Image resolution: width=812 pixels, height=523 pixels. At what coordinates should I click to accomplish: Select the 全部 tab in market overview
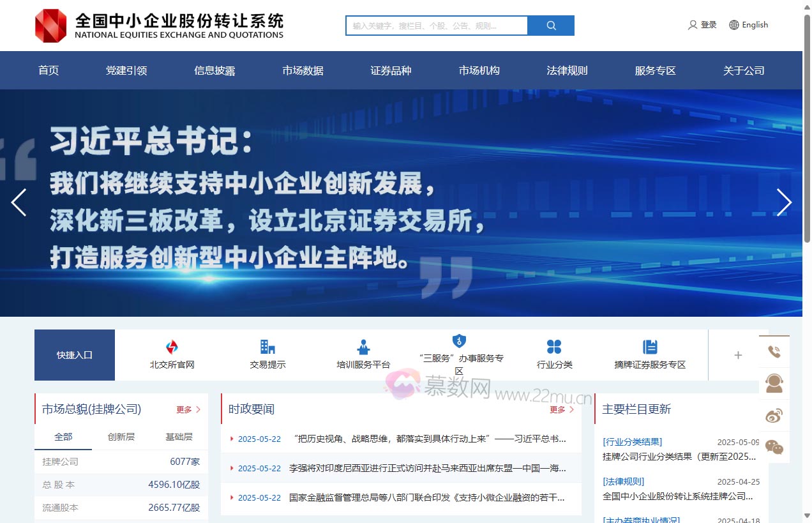pyautogui.click(x=64, y=437)
